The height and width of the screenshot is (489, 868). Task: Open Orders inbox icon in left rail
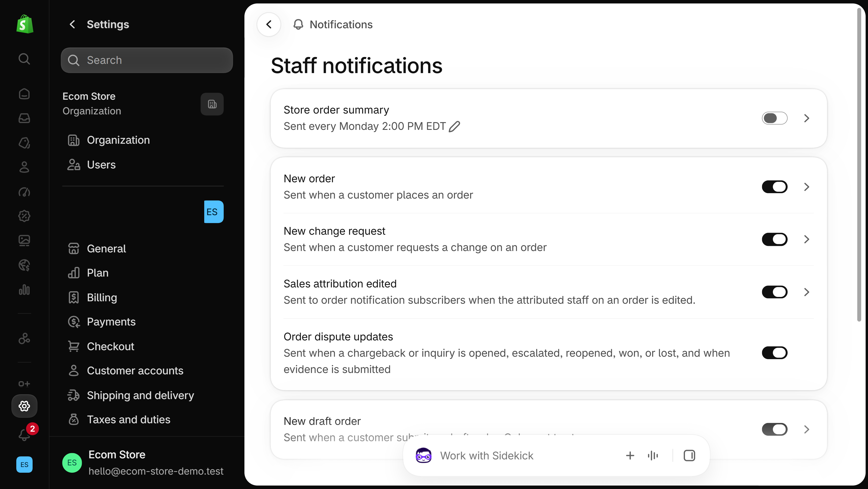(x=24, y=118)
